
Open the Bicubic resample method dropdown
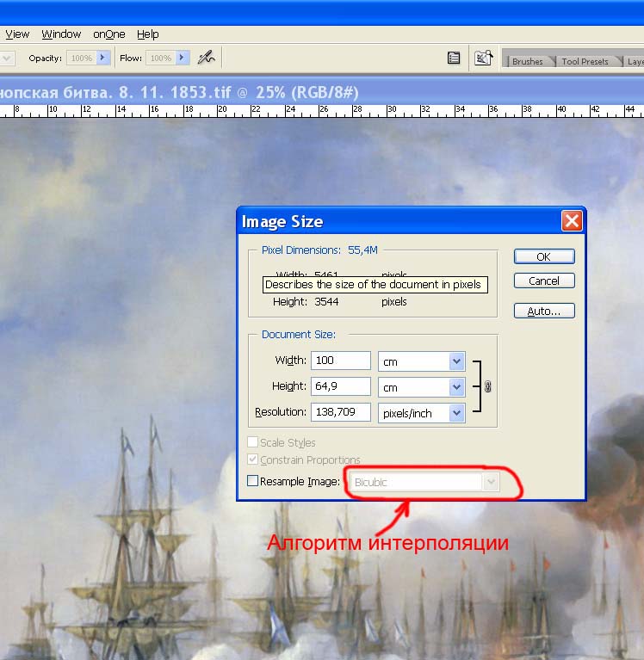(x=424, y=482)
